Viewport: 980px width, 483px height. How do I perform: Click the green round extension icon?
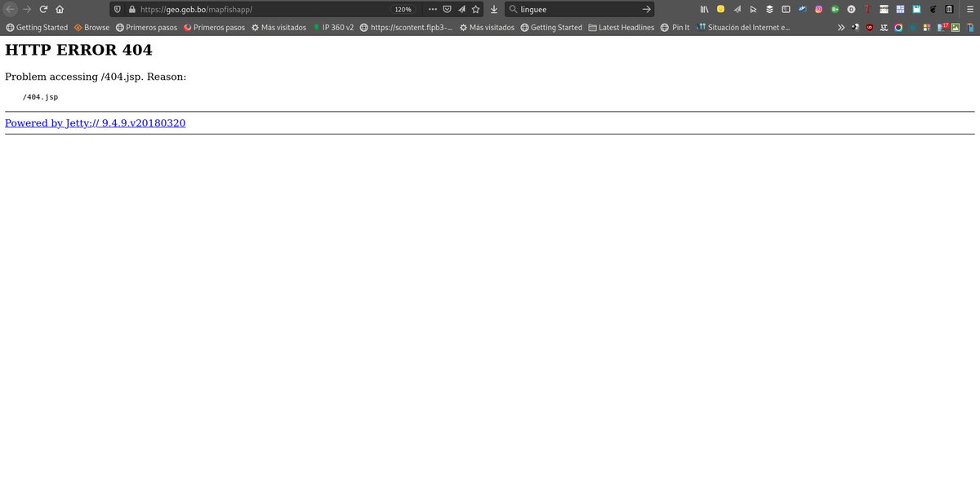pyautogui.click(x=835, y=9)
